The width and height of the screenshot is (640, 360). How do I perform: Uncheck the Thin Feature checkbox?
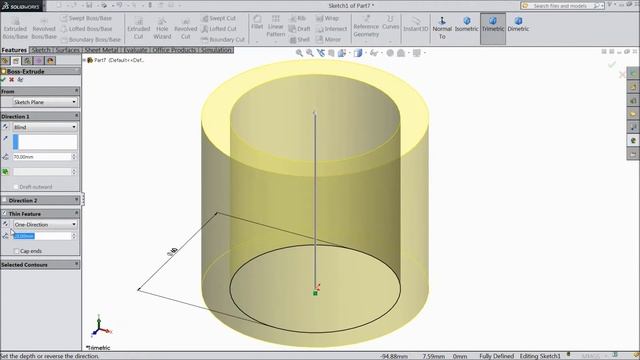pos(4,213)
